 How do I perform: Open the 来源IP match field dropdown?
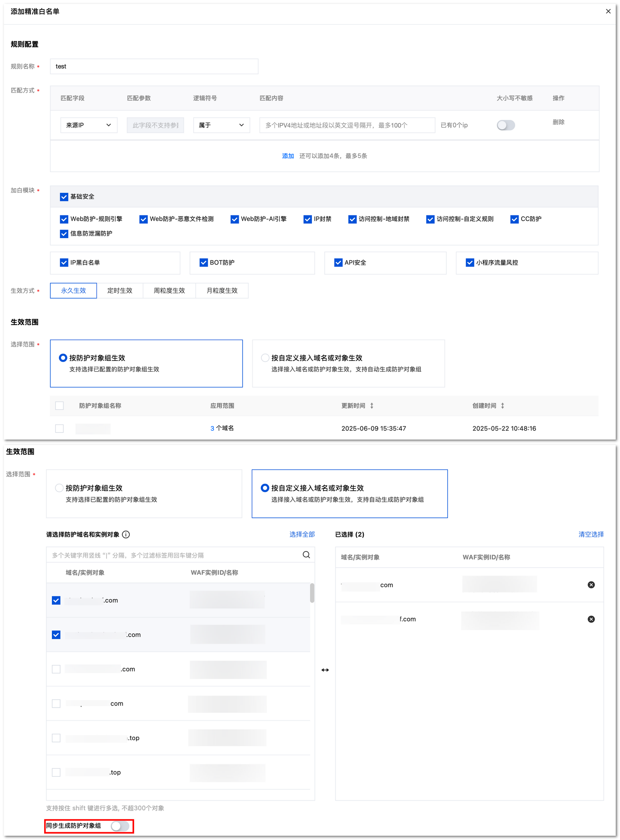89,125
